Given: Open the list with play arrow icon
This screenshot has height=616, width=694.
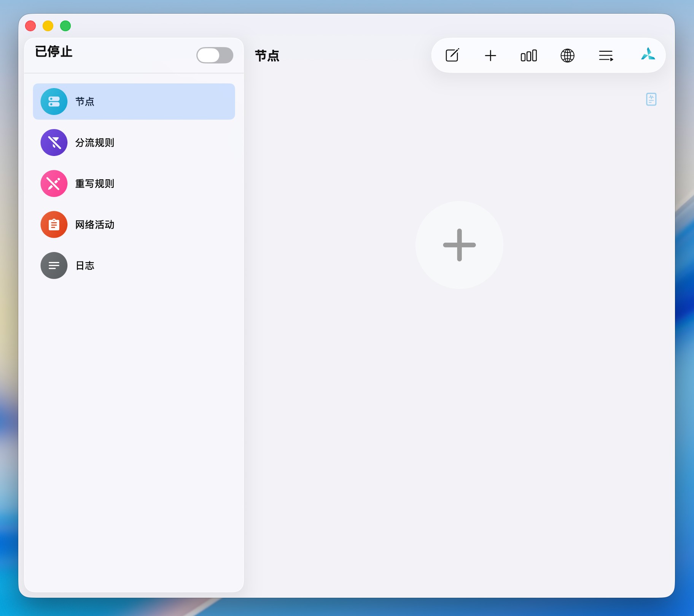Looking at the screenshot, I should [606, 56].
